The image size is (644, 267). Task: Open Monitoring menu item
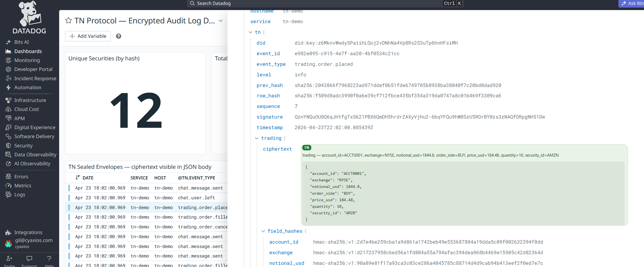tap(27, 60)
